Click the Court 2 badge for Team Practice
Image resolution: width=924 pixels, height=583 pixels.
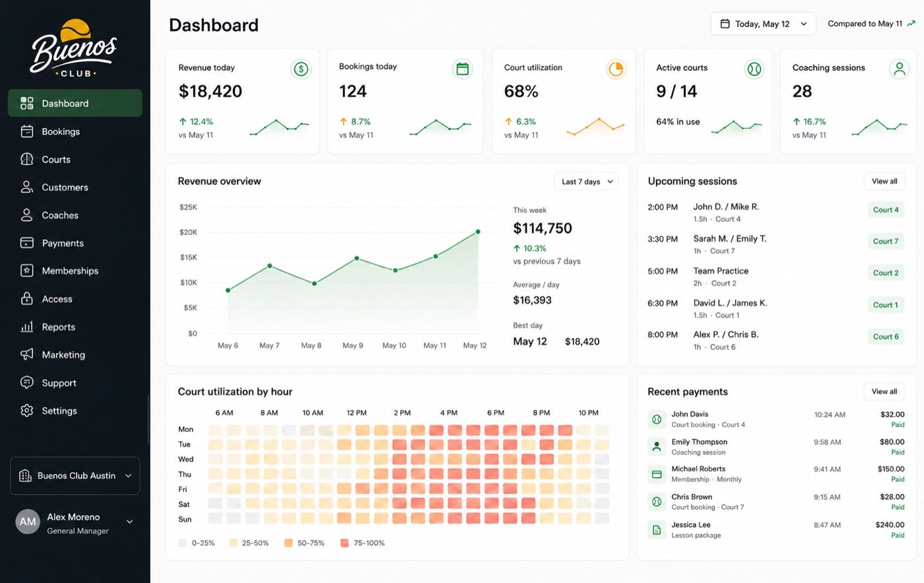coord(886,273)
